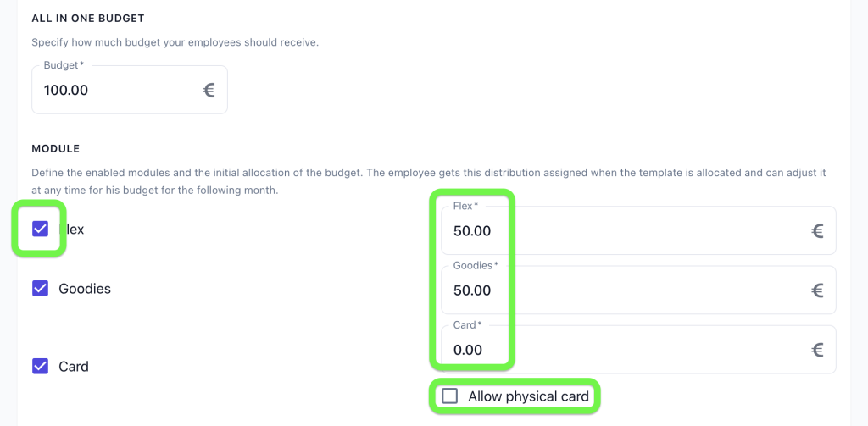Uncheck the Flex module checkbox
868x426 pixels.
pos(41,229)
